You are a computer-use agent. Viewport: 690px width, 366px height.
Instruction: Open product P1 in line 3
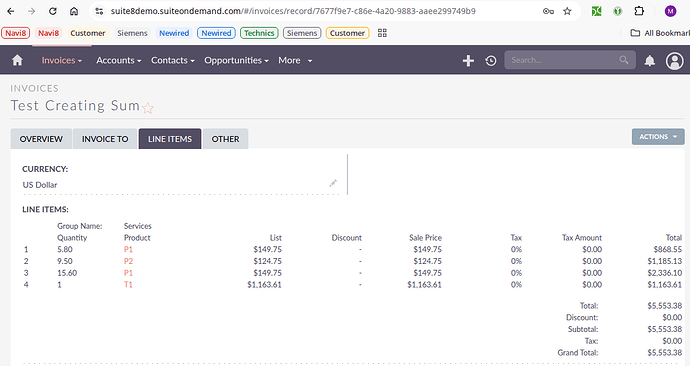click(128, 273)
